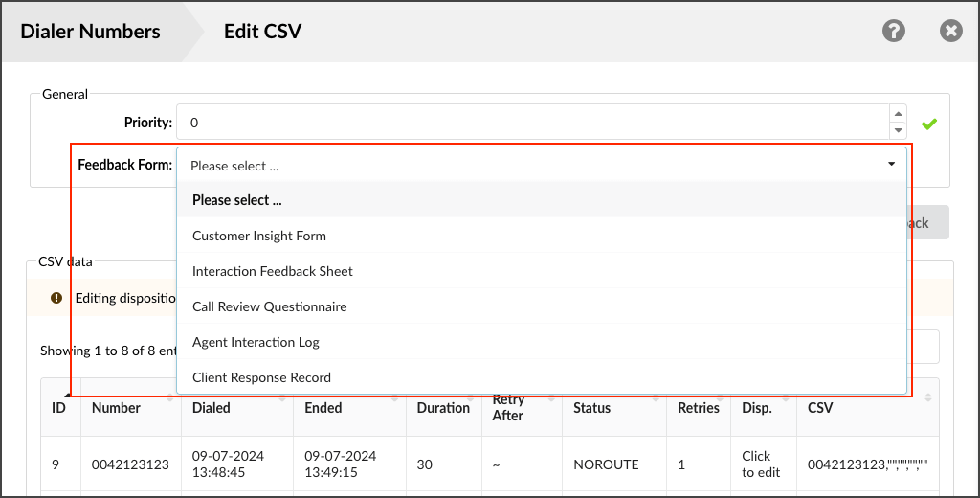
Task: Click the NOROUTE status cell
Action: [614, 464]
